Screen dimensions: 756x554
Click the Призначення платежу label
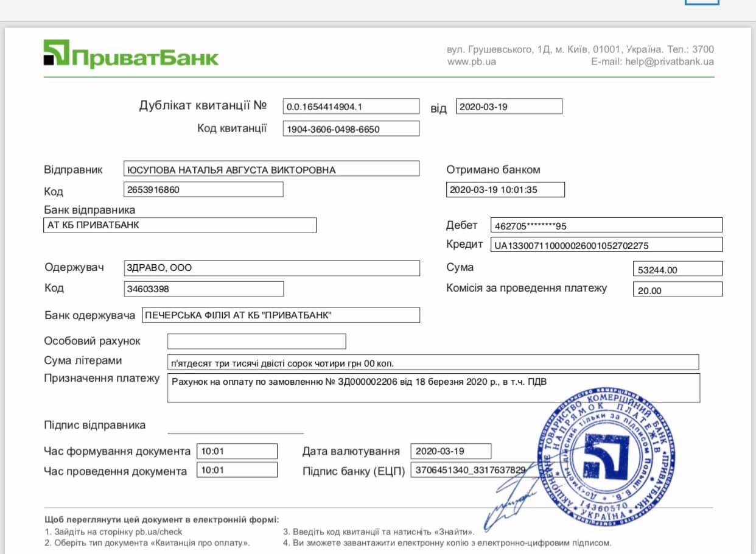102,378
